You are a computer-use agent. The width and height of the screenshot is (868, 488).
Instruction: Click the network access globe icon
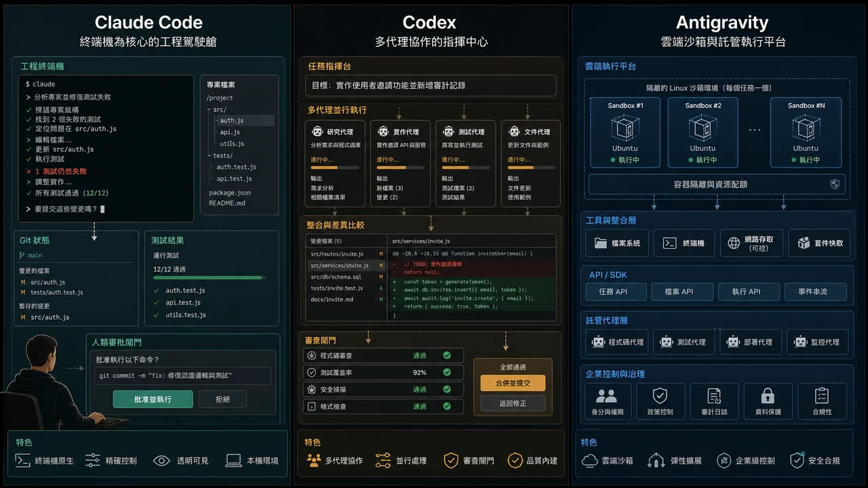[734, 243]
